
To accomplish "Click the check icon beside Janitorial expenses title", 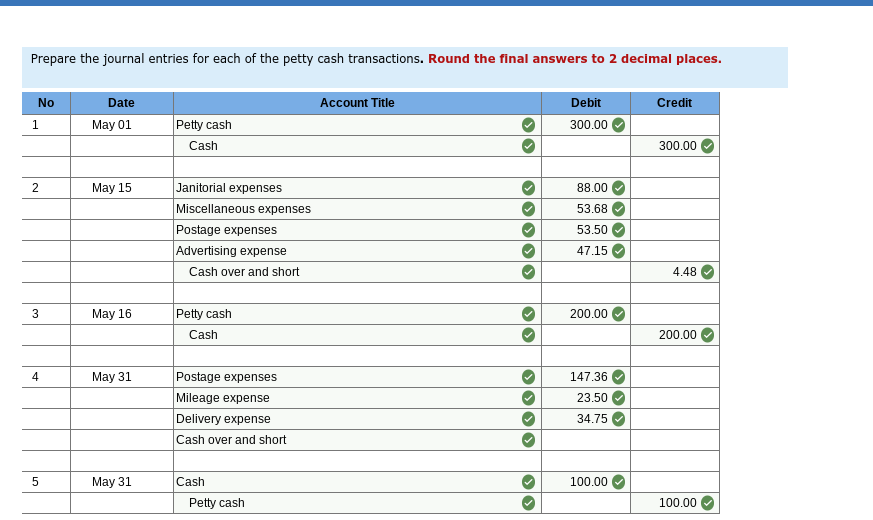I will (x=528, y=188).
